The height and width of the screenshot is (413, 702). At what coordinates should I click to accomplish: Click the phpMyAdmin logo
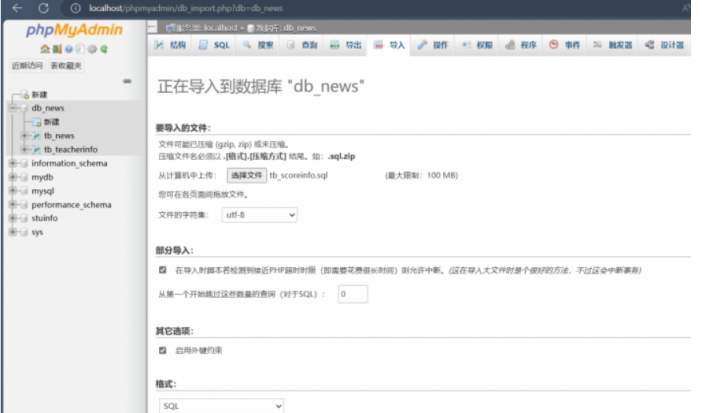[74, 30]
